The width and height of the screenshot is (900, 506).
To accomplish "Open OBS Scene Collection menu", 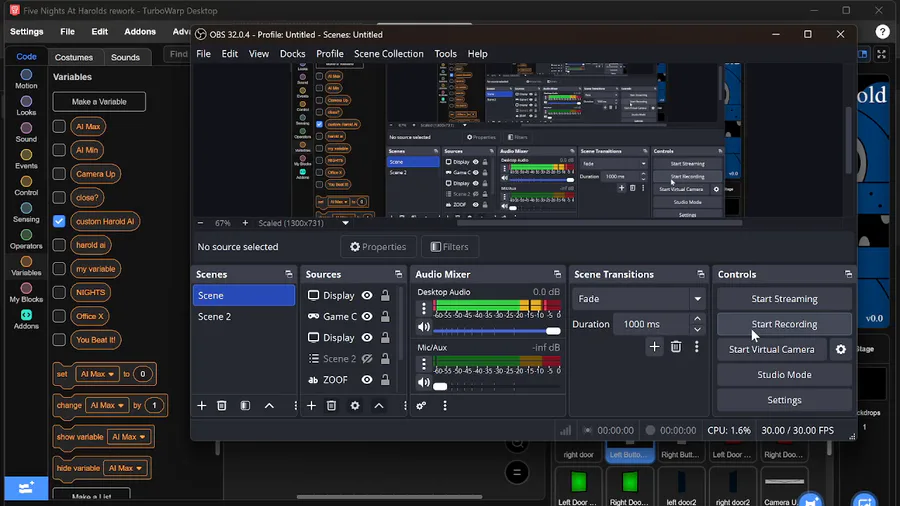I will click(389, 54).
